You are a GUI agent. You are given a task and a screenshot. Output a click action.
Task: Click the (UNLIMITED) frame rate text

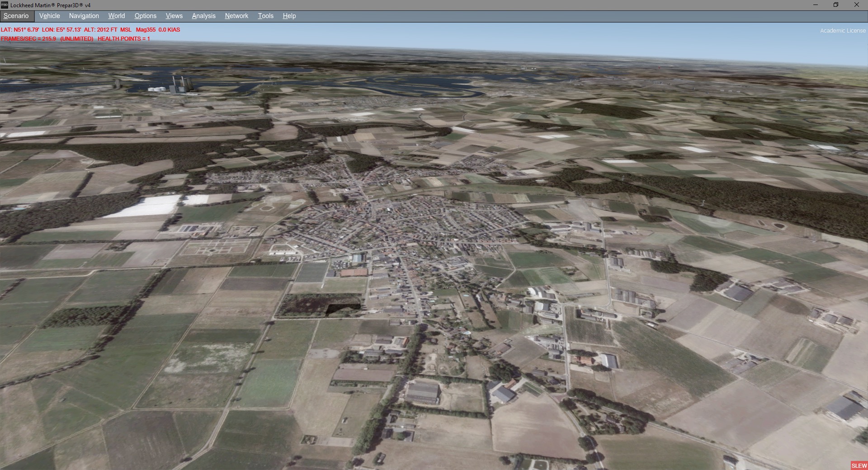tap(77, 39)
